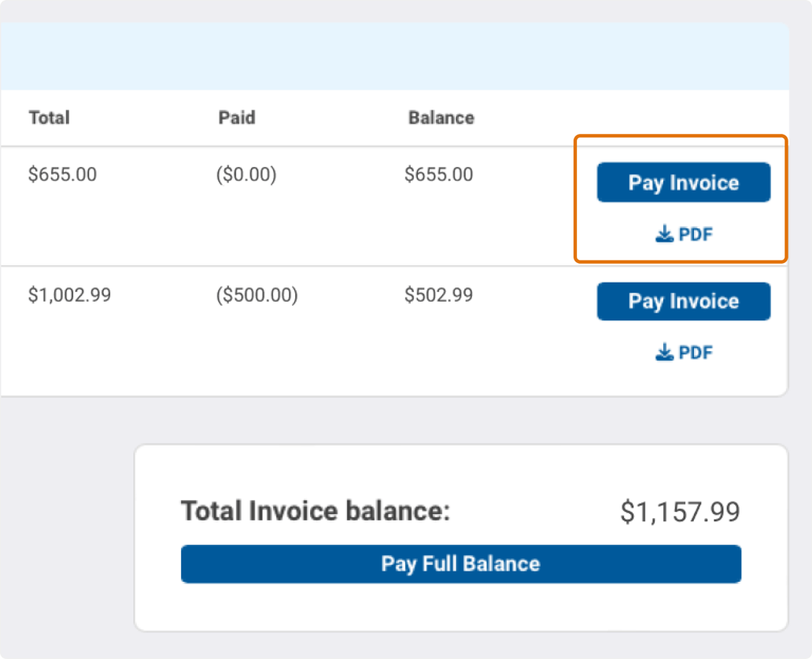Click the Total column header
This screenshot has height=659, width=812.
[49, 117]
